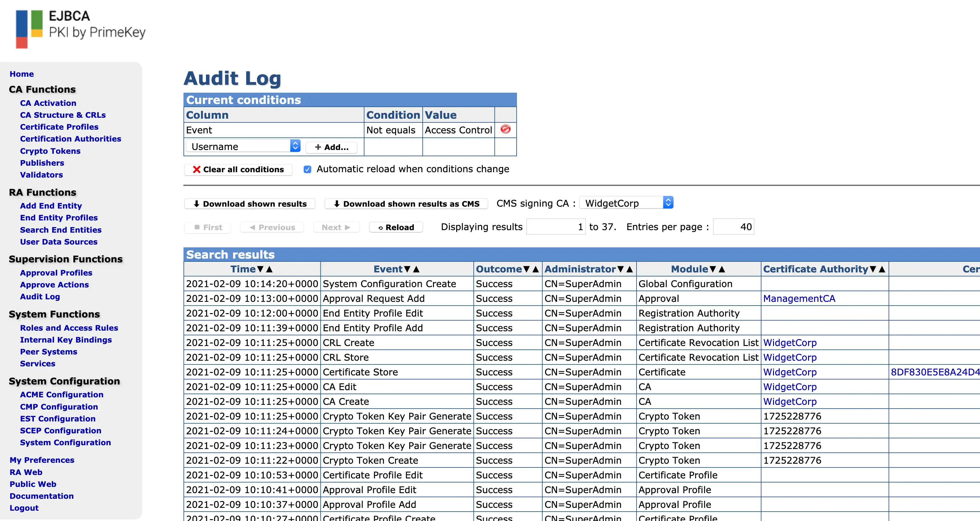Sort Administrator column ascending arrow
Image resolution: width=980 pixels, height=521 pixels.
pos(630,269)
